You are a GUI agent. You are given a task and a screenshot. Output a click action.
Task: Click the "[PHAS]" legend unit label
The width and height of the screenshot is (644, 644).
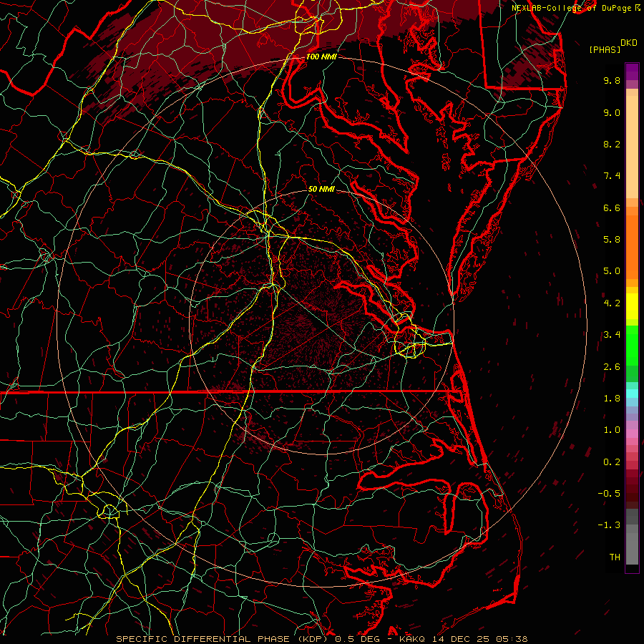pyautogui.click(x=605, y=49)
